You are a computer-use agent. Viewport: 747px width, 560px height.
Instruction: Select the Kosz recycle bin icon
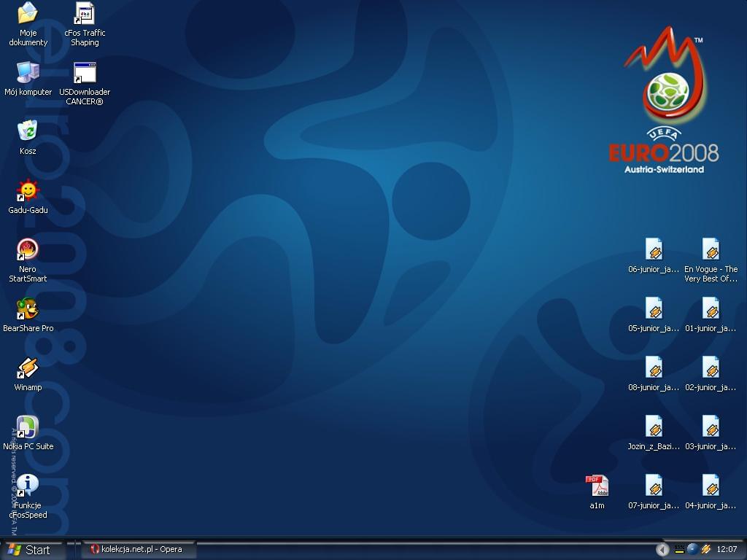(28, 133)
